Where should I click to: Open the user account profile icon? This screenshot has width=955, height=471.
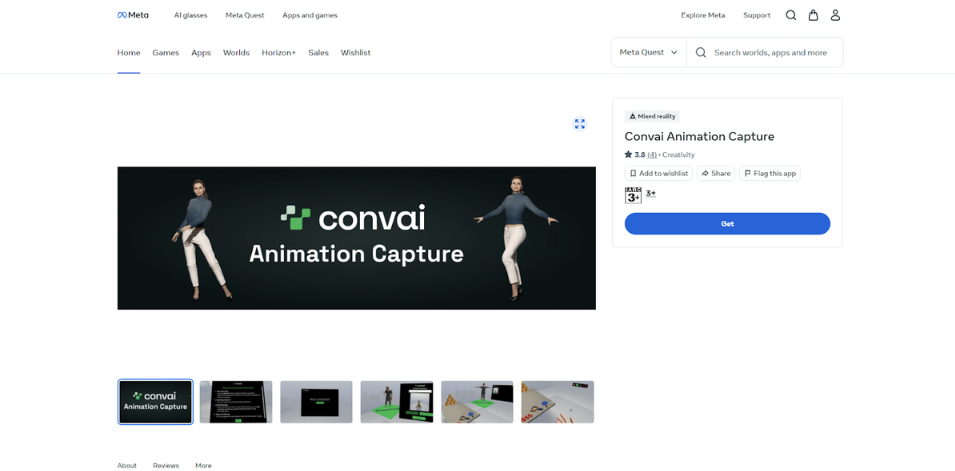[x=835, y=15]
